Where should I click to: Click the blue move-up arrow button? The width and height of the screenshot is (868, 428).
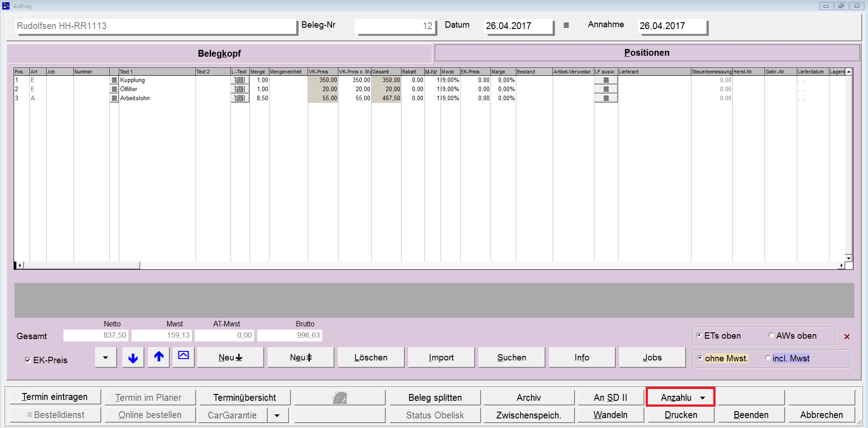(x=159, y=357)
